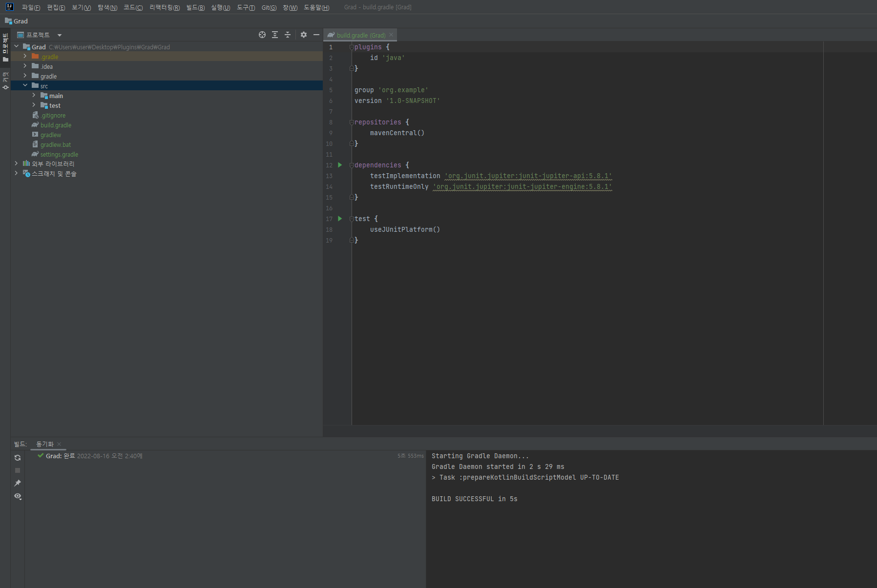This screenshot has width=877, height=588.
Task: Open the Git(G) menu
Action: coord(269,7)
